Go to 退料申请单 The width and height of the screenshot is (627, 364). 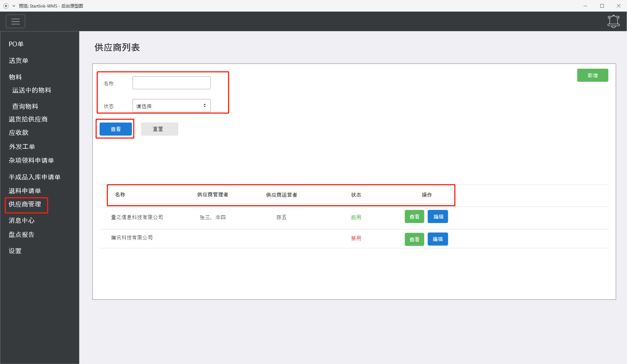pos(25,191)
